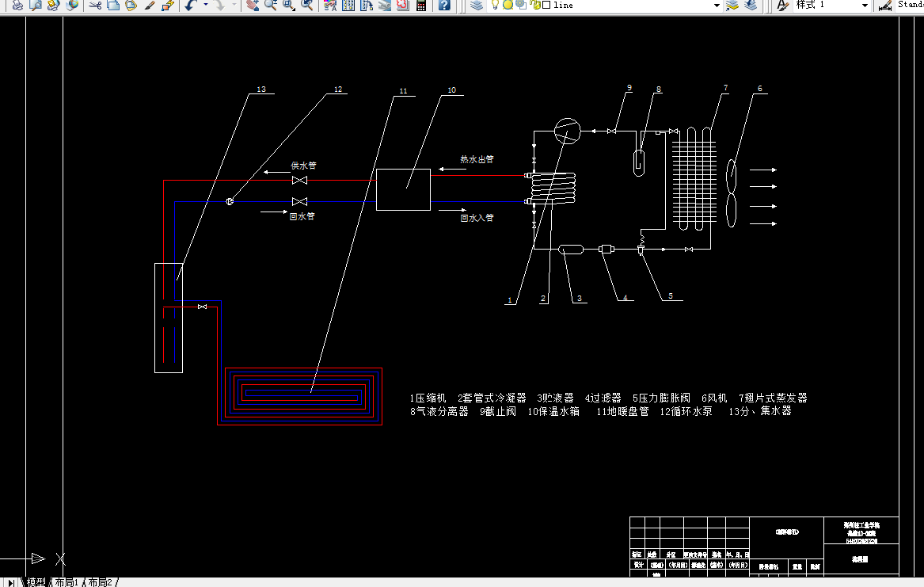Click the insulated water tank rectangle
Image resolution: width=924 pixels, height=587 pixels.
point(403,190)
